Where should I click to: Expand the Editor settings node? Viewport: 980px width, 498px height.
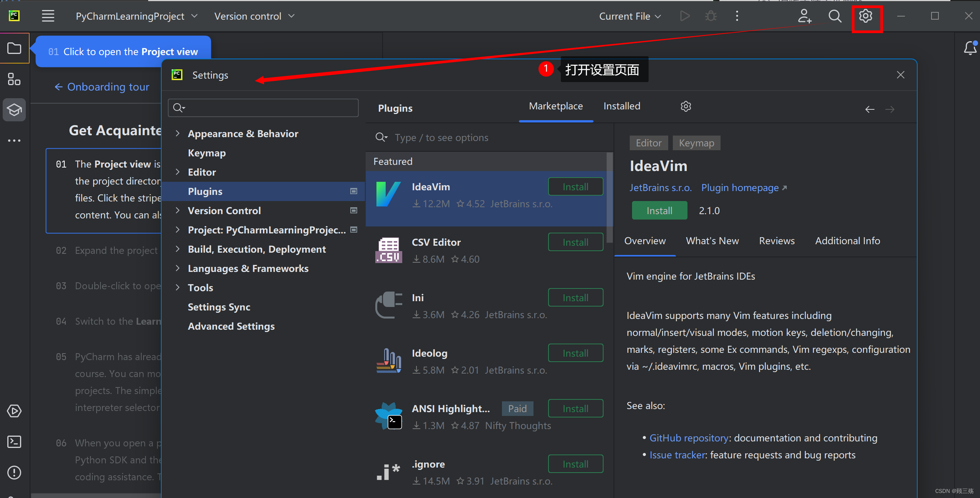[177, 172]
